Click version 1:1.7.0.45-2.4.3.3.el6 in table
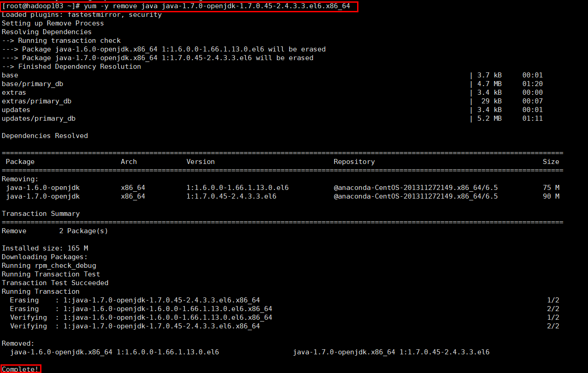 (231, 196)
